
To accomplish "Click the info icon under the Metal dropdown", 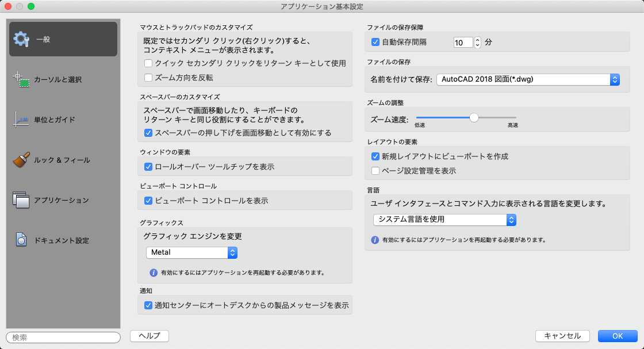I will (154, 273).
